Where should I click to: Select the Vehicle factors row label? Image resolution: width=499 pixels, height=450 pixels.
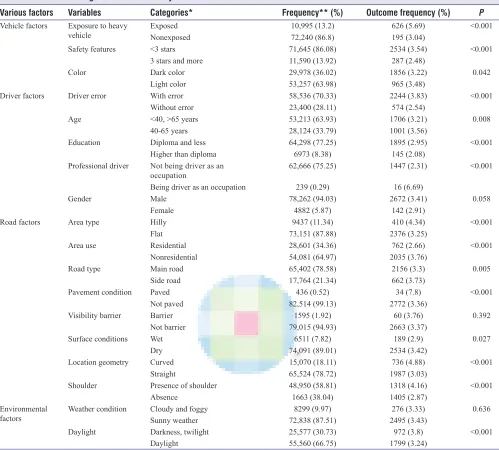(24, 26)
